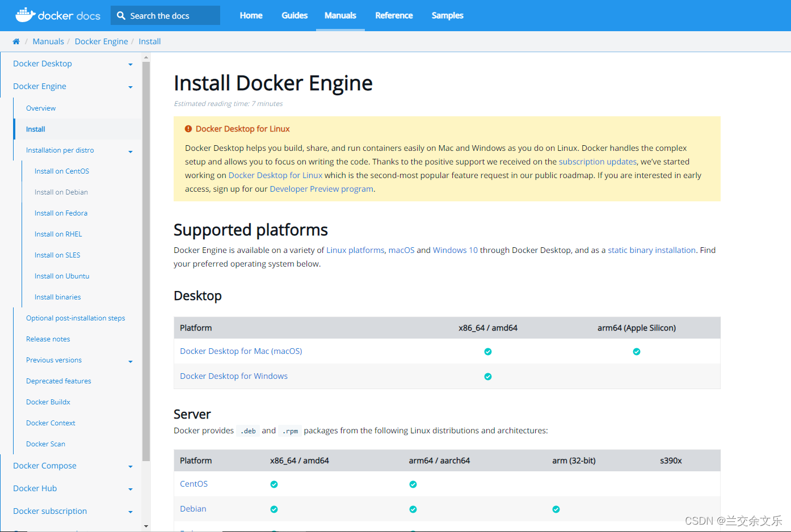Click the search magnifier icon
This screenshot has height=532, width=791.
(121, 16)
